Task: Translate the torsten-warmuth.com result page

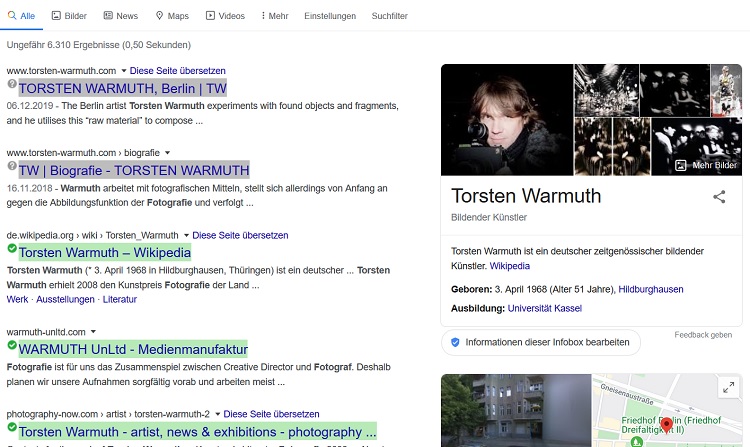Action: pyautogui.click(x=177, y=71)
